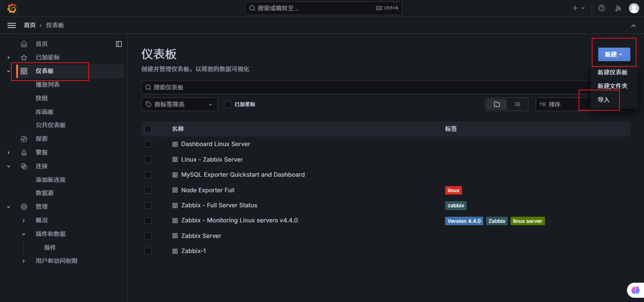This screenshot has height=302, width=644.
Task: Expand the 概况 submenu
Action: tap(24, 220)
